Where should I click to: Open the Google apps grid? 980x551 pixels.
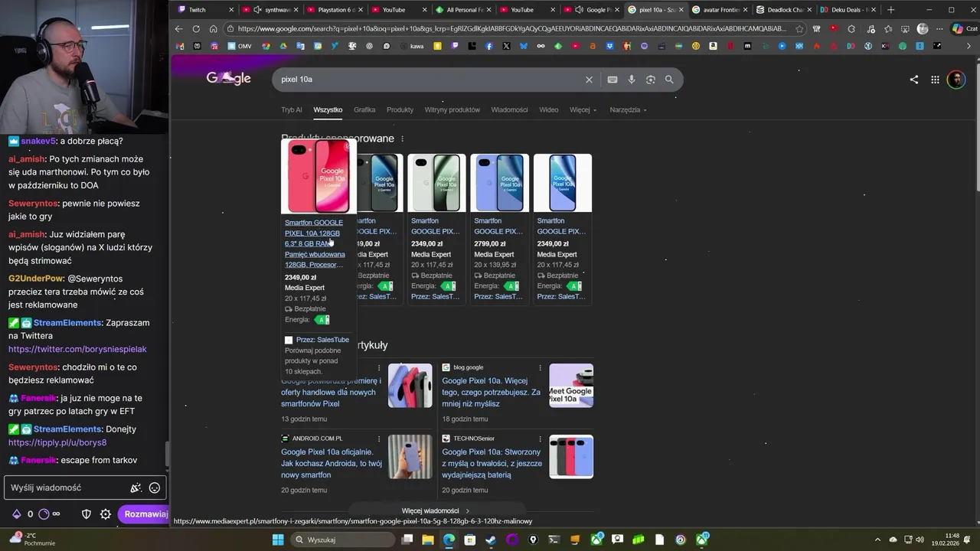point(935,80)
